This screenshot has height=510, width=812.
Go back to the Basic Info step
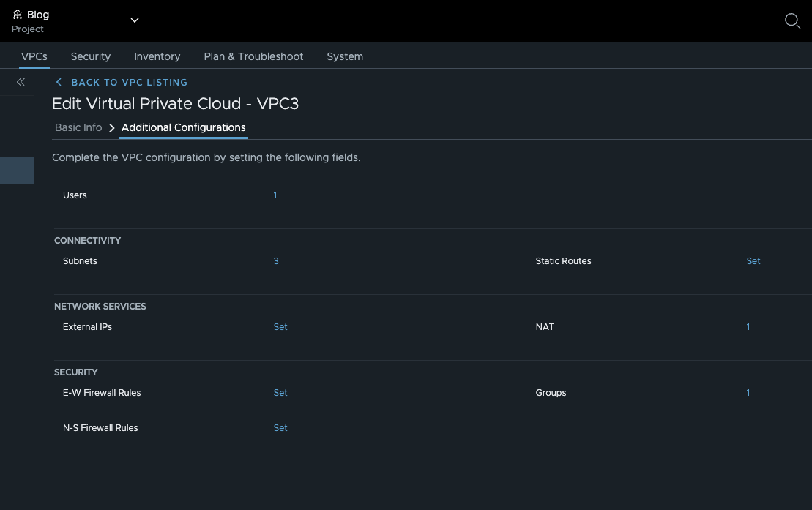coord(78,127)
